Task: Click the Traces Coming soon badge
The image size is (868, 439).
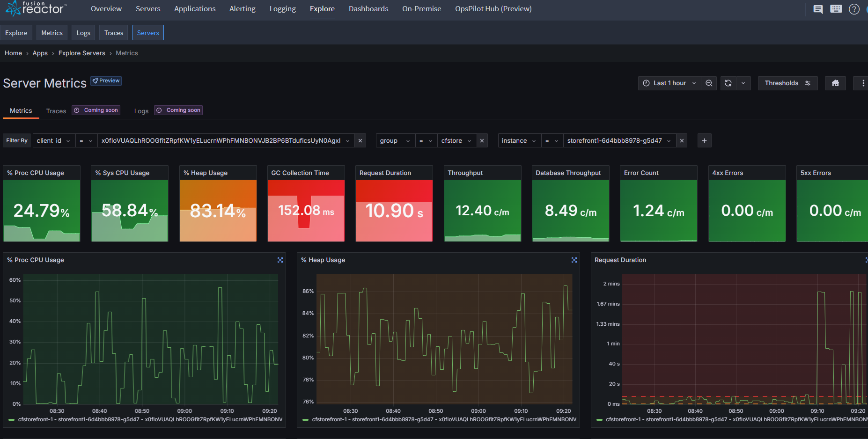Action: pyautogui.click(x=96, y=110)
